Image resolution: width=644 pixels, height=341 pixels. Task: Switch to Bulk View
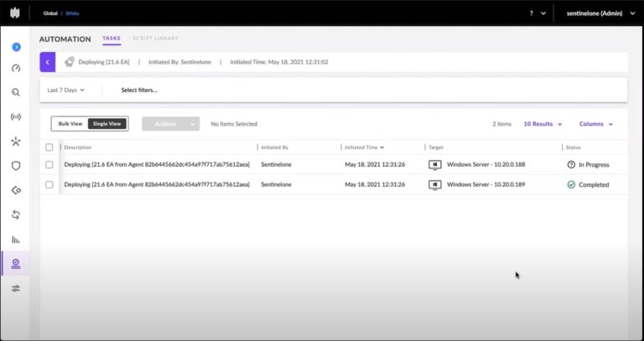click(x=70, y=124)
